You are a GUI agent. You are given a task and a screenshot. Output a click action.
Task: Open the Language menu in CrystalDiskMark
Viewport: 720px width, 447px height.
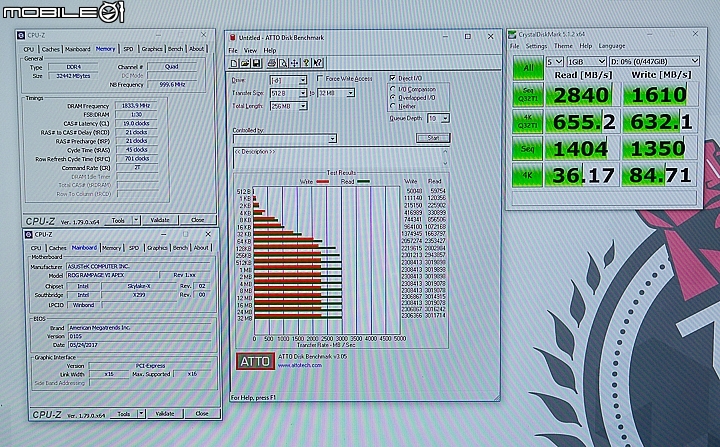[612, 46]
